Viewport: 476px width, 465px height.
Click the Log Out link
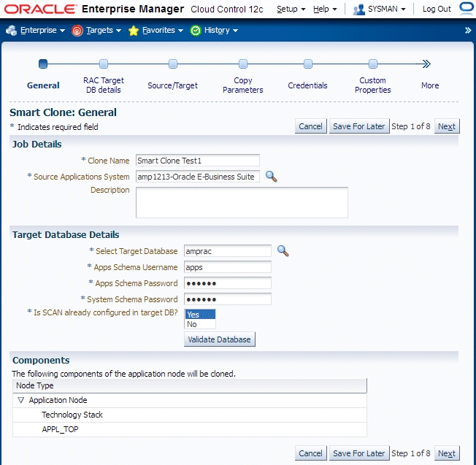(437, 9)
